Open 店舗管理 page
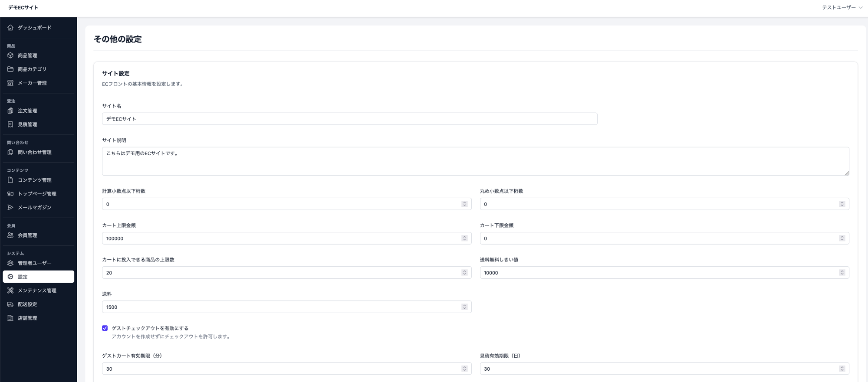Screen dimensions: 868x382 coord(39,318)
